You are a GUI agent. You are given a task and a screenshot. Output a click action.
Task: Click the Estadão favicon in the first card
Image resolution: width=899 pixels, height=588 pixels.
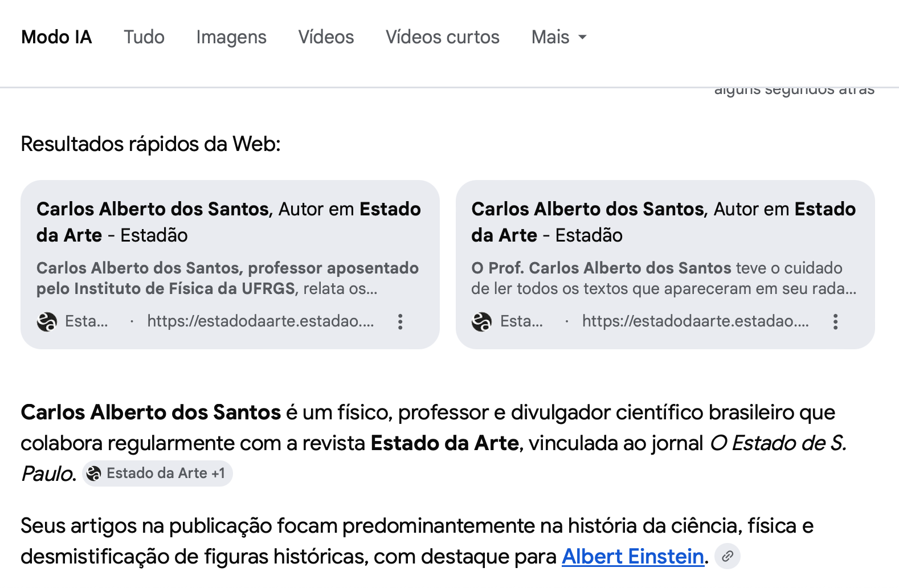click(x=47, y=322)
